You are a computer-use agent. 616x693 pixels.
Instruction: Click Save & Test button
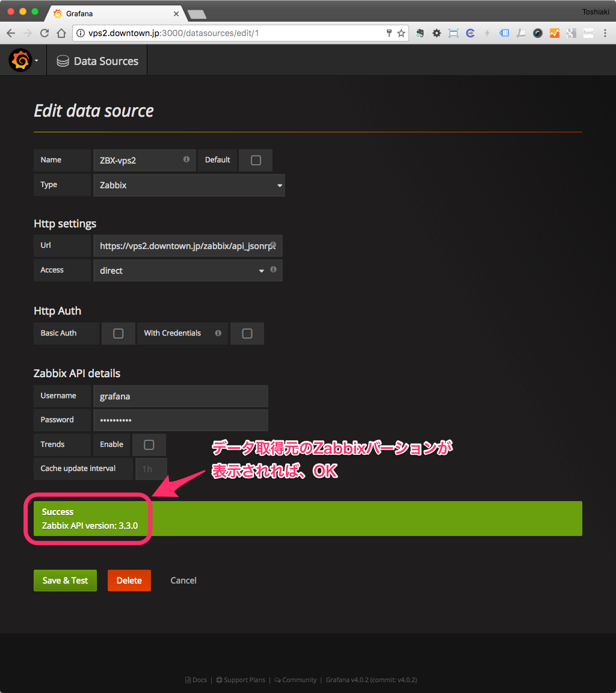(65, 581)
